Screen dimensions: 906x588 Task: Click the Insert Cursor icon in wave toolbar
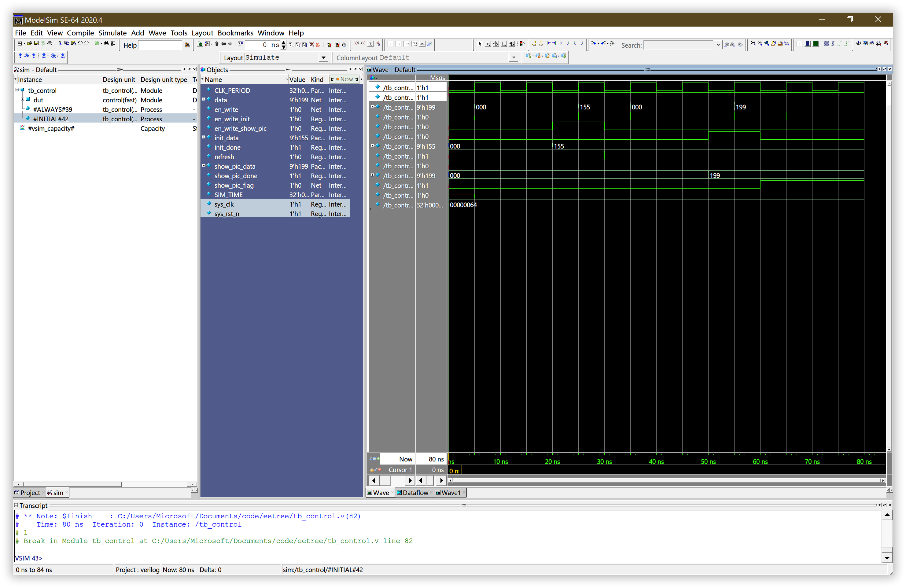[535, 43]
